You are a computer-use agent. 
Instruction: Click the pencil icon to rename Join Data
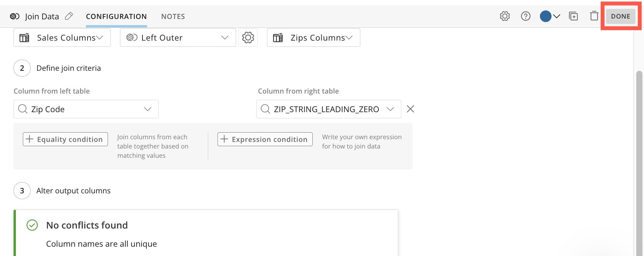(x=69, y=16)
